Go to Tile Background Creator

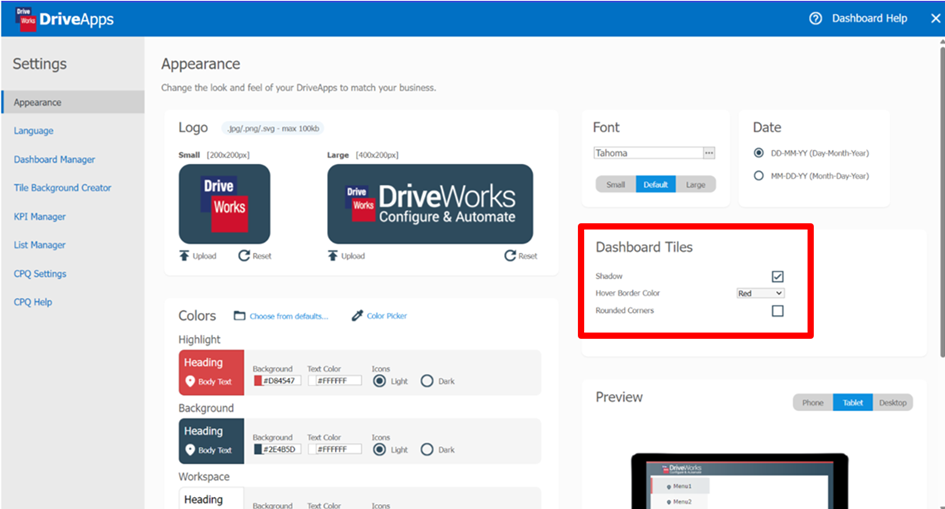(x=63, y=188)
